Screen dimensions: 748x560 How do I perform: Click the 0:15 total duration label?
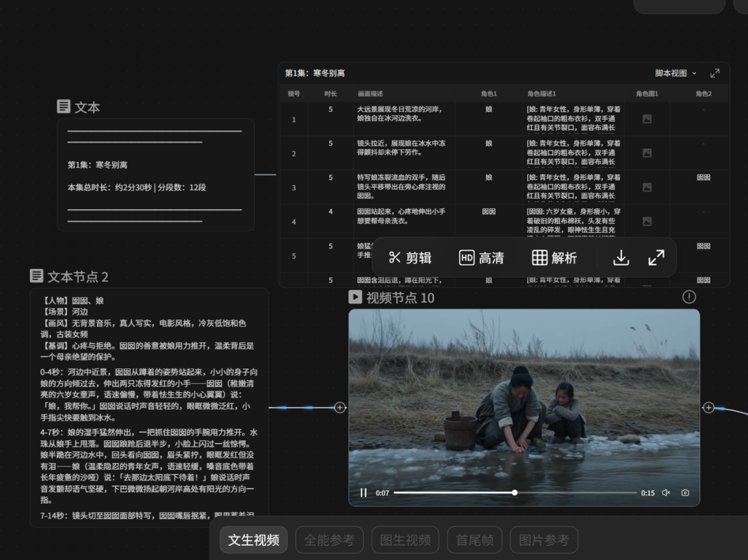[648, 494]
